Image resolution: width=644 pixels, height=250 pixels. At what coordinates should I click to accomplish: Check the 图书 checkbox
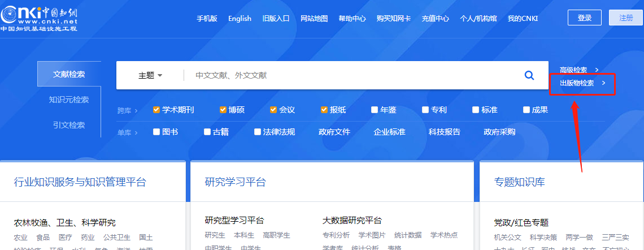pyautogui.click(x=156, y=132)
